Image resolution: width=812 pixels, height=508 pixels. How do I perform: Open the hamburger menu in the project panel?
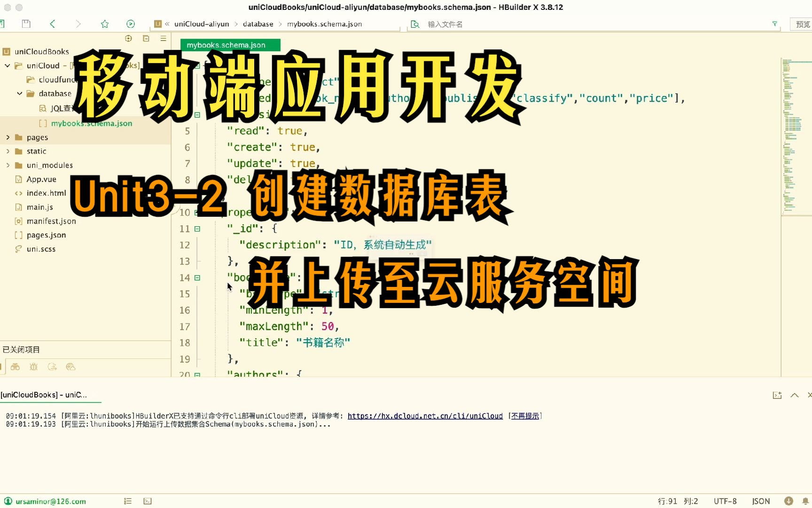click(163, 39)
